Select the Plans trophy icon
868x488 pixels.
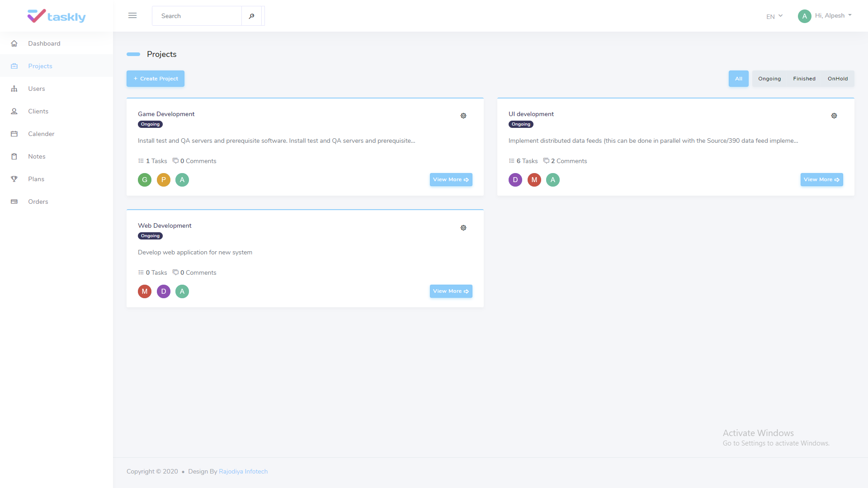(x=14, y=179)
